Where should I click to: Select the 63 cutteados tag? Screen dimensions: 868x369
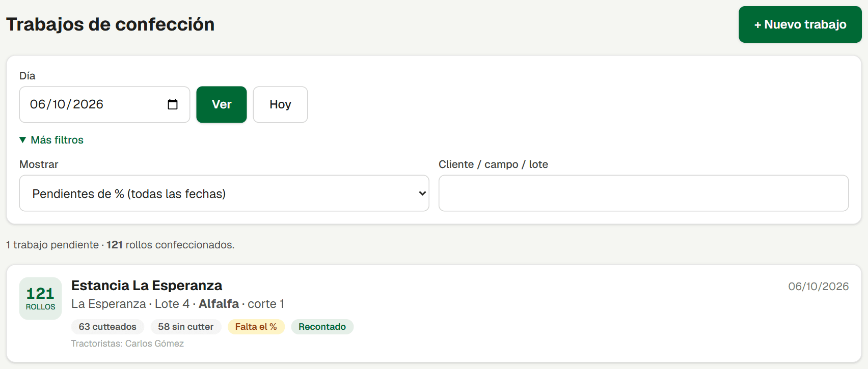(107, 327)
